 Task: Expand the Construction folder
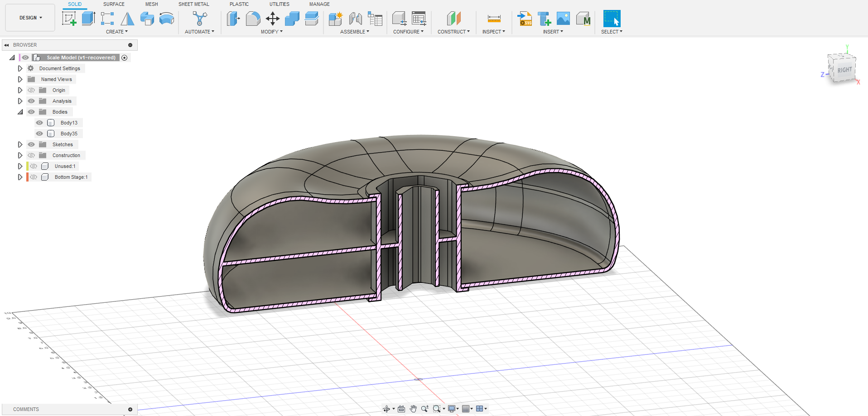(20, 155)
